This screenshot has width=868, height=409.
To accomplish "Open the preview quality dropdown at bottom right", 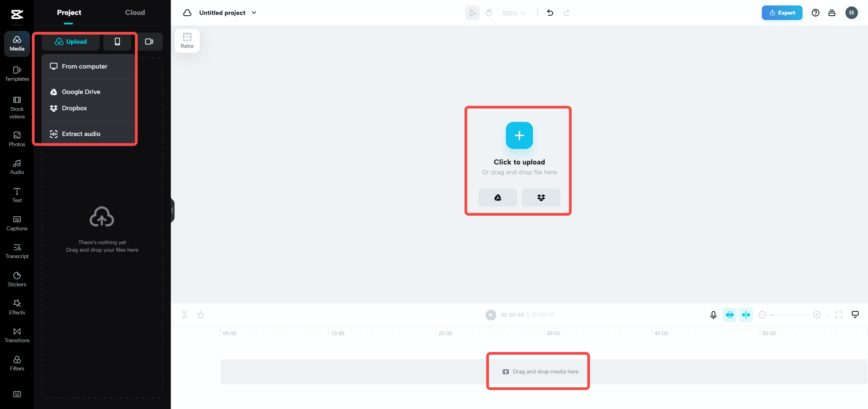I will (855, 315).
